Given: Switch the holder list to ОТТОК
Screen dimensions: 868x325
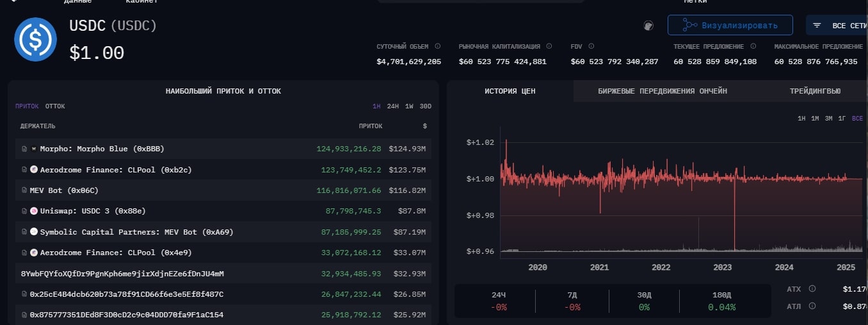Looking at the screenshot, I should [55, 106].
